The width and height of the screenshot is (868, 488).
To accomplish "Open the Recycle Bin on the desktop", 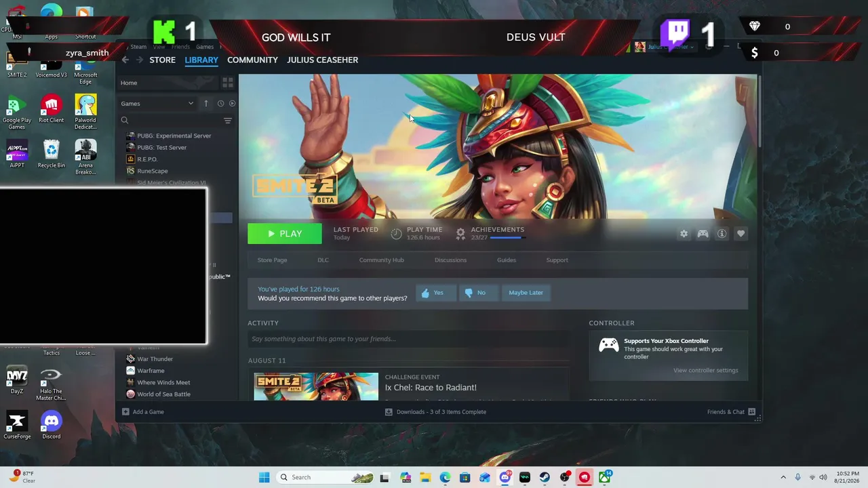I will pos(51,155).
